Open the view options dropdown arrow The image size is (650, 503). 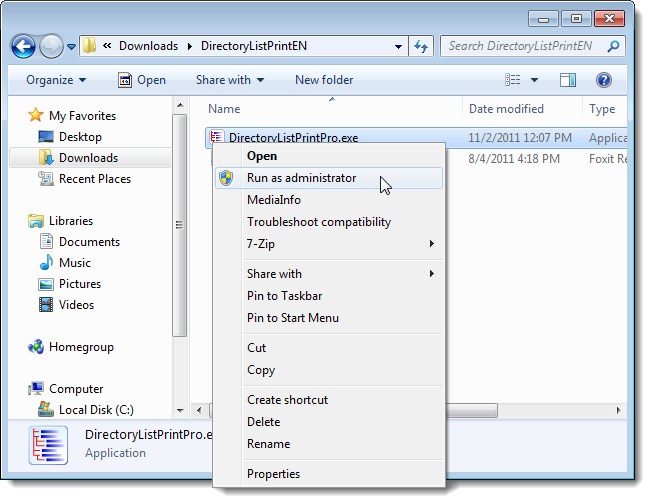[534, 80]
